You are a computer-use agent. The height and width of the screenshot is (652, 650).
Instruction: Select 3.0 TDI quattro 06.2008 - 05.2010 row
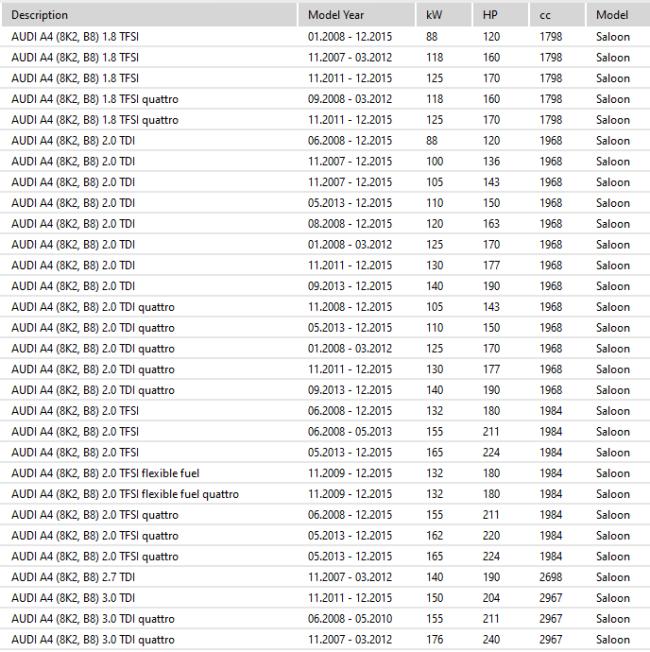(x=325, y=619)
